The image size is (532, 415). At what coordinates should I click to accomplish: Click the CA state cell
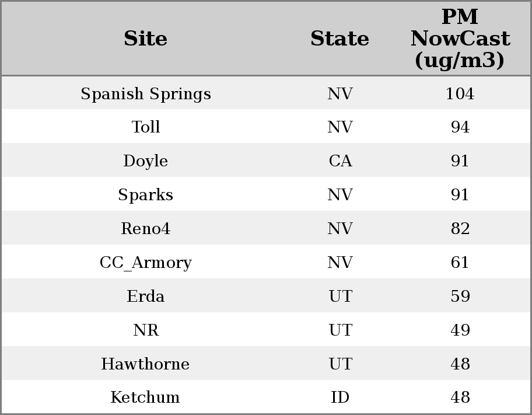(x=340, y=161)
